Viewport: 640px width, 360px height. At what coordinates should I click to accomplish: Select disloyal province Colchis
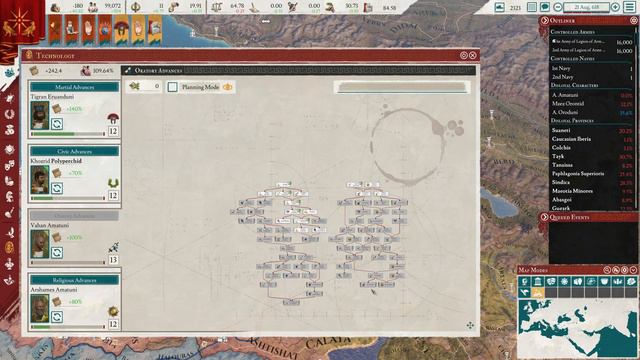pyautogui.click(x=591, y=148)
